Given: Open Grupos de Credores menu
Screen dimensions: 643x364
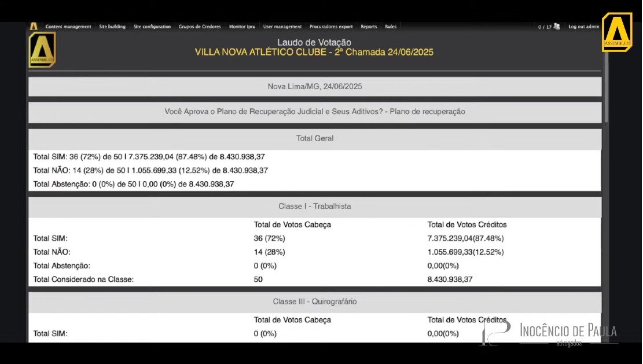Looking at the screenshot, I should point(200,27).
